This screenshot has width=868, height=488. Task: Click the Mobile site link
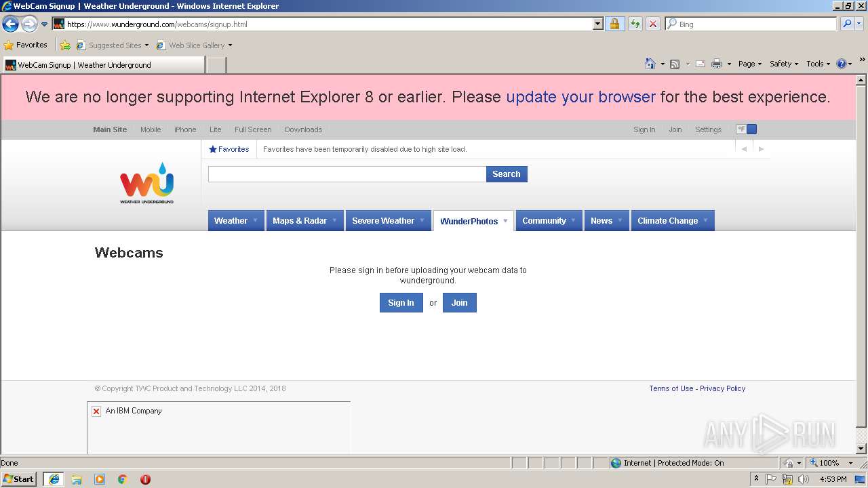tap(151, 129)
